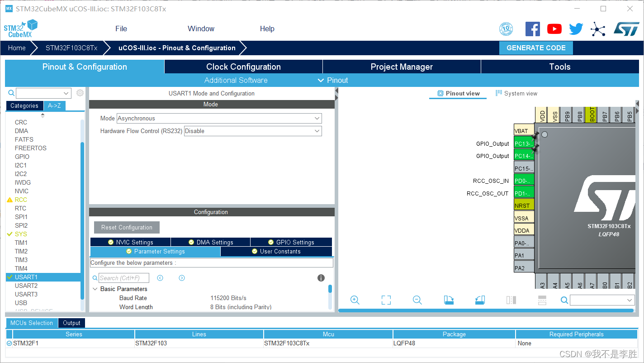
Task: Open the DMA Settings tab
Action: point(210,242)
